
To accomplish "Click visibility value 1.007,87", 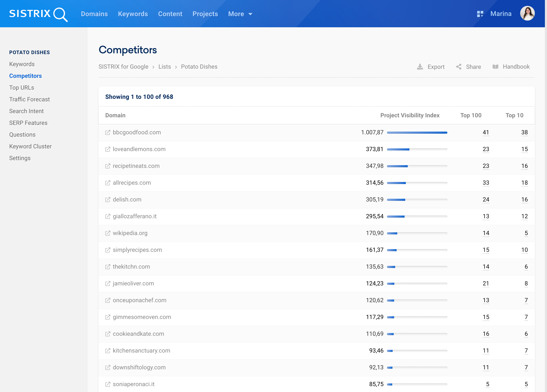I will (372, 132).
